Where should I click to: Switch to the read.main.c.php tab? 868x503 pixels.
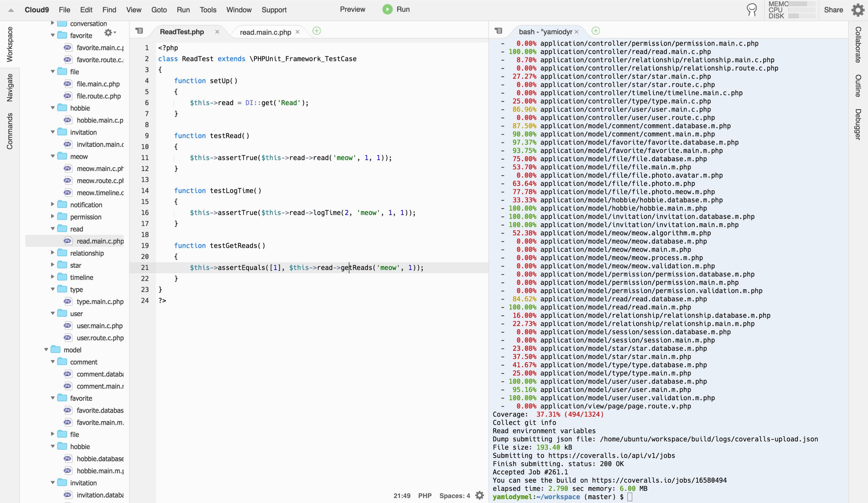click(265, 32)
